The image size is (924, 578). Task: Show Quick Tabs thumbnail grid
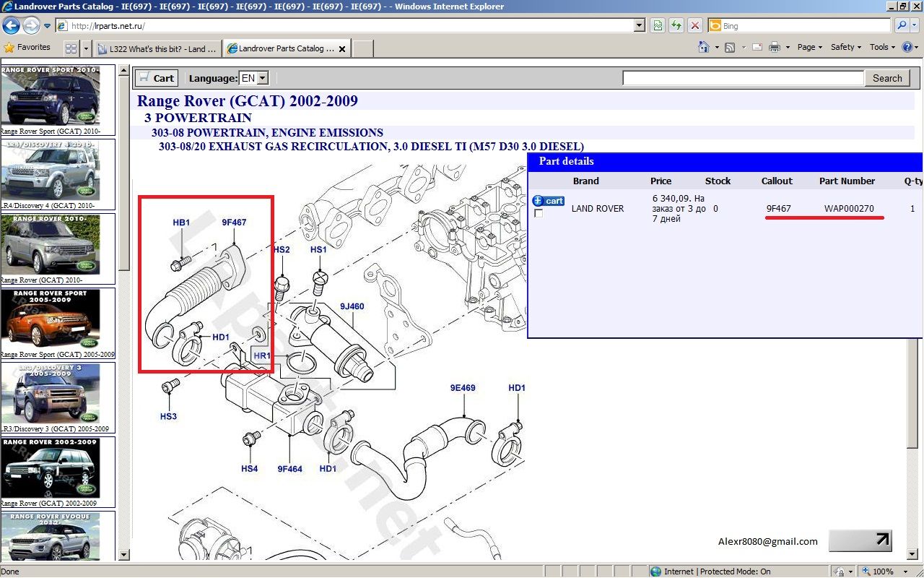coord(71,48)
